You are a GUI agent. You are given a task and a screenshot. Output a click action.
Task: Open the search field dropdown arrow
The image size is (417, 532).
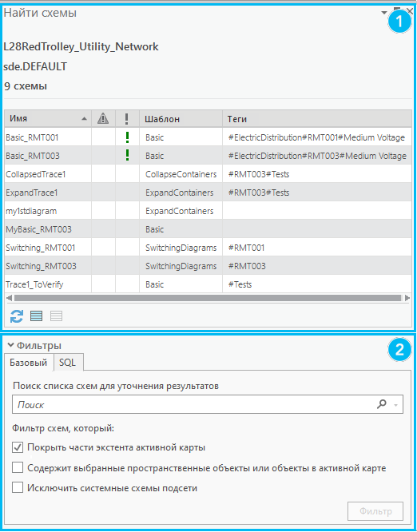[x=395, y=405]
